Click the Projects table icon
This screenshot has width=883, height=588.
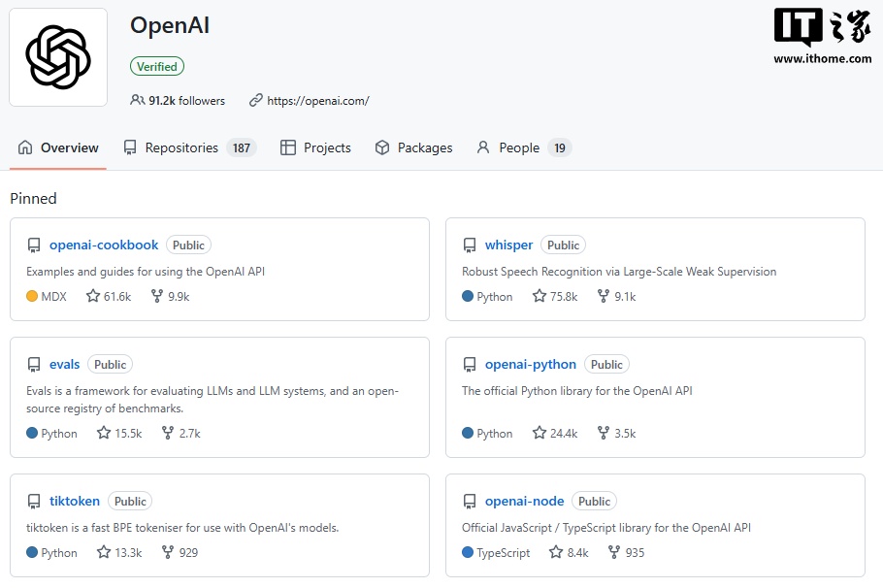(x=287, y=147)
